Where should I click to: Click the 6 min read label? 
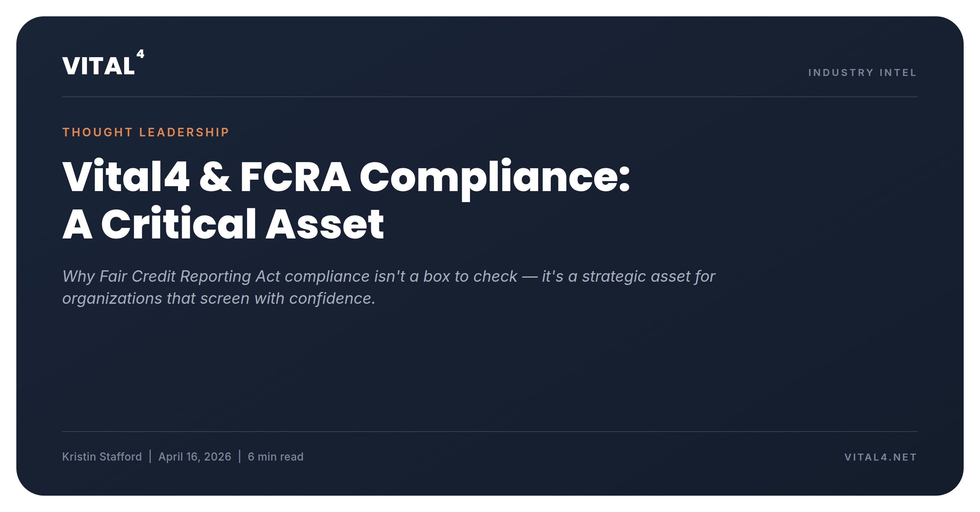coord(276,456)
